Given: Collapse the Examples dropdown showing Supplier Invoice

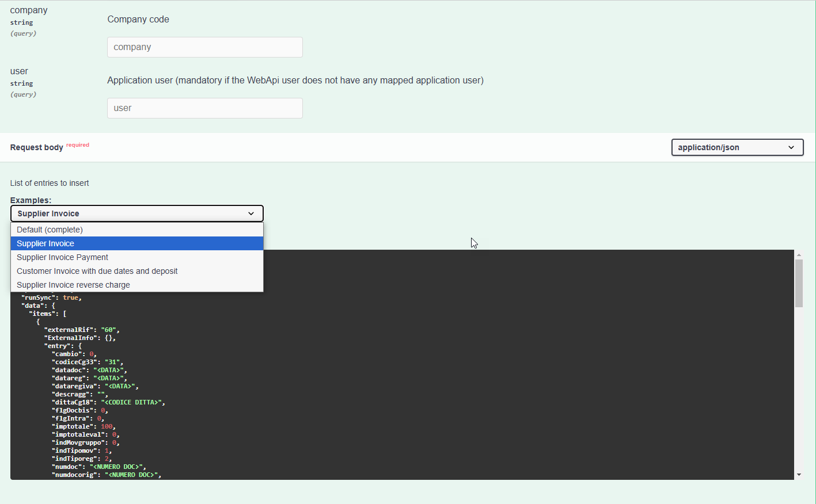Looking at the screenshot, I should (x=136, y=213).
